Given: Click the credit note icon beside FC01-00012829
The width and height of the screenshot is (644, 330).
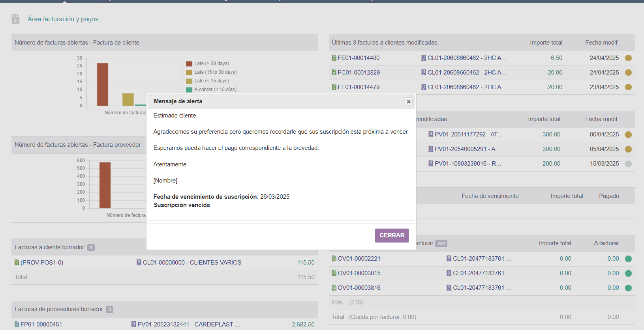Looking at the screenshot, I should pos(334,73).
